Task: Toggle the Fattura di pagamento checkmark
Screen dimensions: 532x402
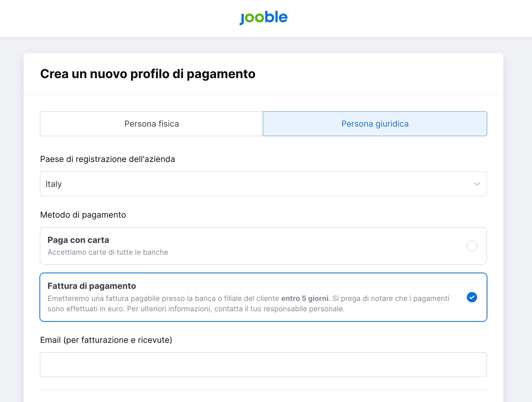Action: point(472,297)
